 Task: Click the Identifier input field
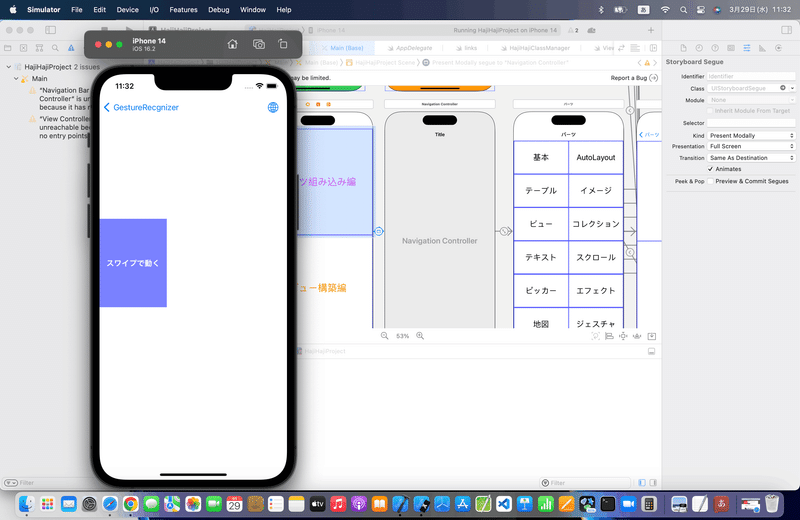tap(751, 77)
